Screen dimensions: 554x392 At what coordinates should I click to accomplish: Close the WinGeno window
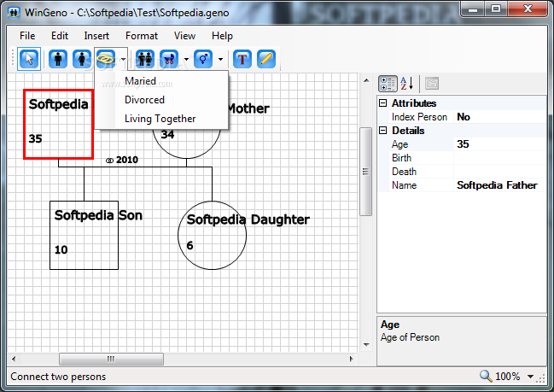coord(528,9)
